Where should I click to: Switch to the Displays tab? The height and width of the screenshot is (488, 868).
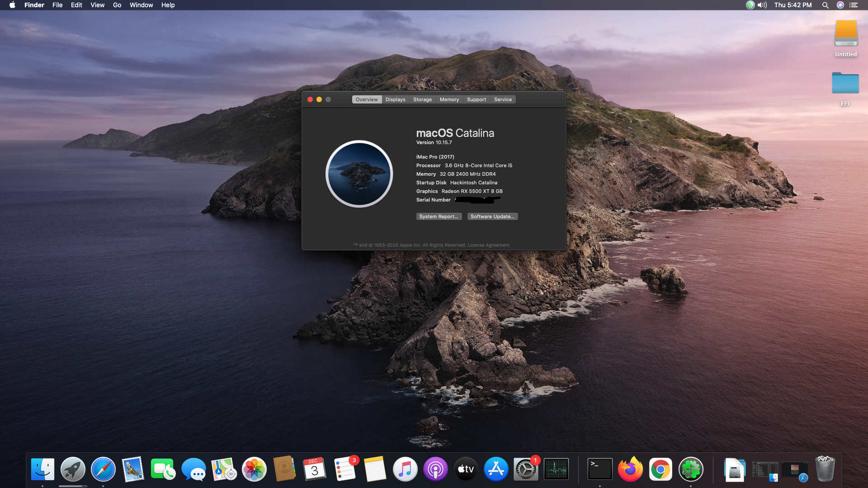click(x=395, y=99)
